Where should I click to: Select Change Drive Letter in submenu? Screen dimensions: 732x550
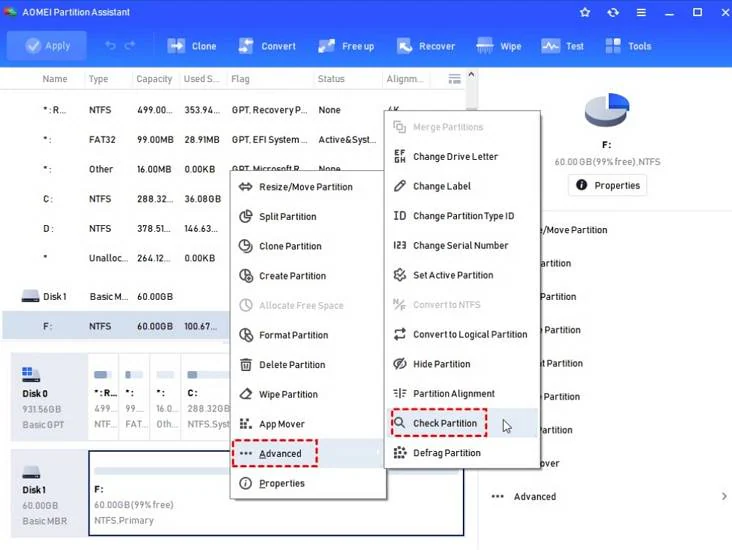coord(462,156)
